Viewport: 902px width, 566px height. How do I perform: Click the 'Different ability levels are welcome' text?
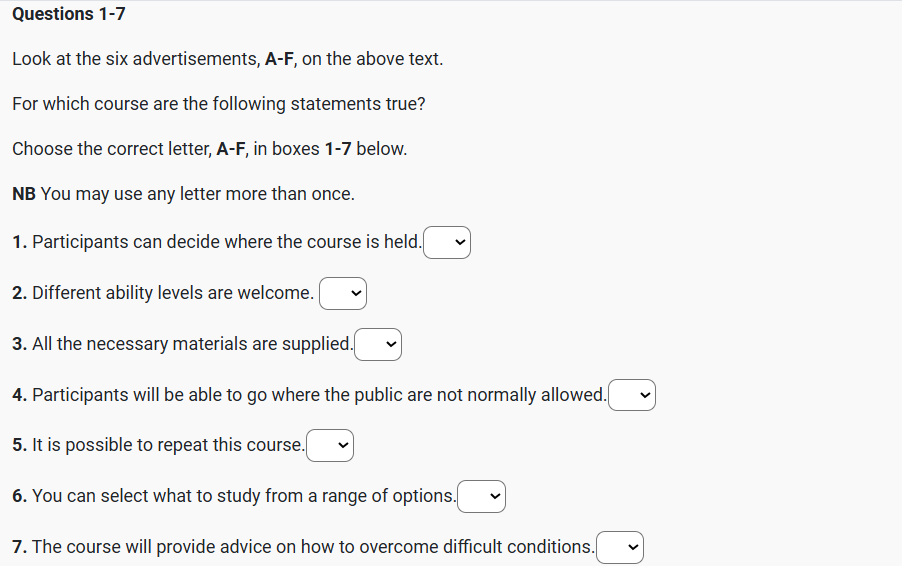pyautogui.click(x=164, y=293)
